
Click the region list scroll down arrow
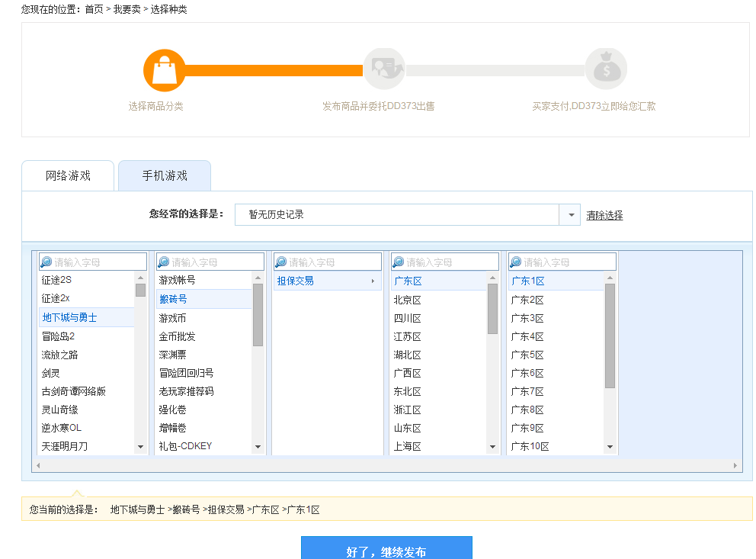point(492,447)
